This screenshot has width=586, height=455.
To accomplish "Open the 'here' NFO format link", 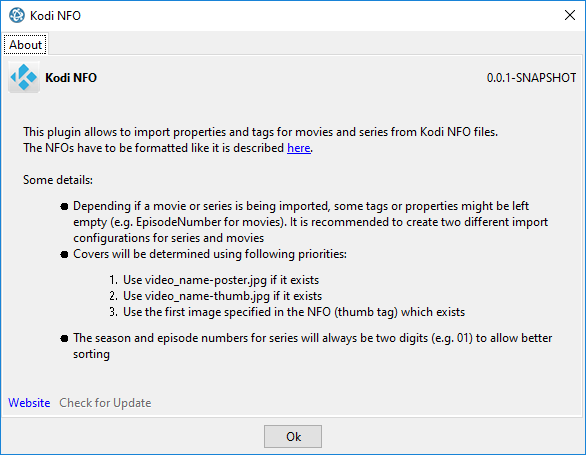I will pyautogui.click(x=299, y=148).
